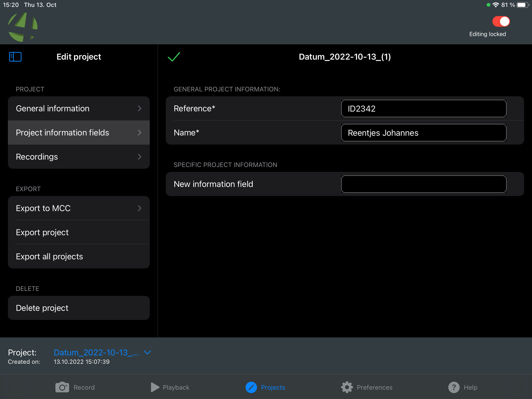532x399 pixels.
Task: Tap the Name* label
Action: point(186,133)
